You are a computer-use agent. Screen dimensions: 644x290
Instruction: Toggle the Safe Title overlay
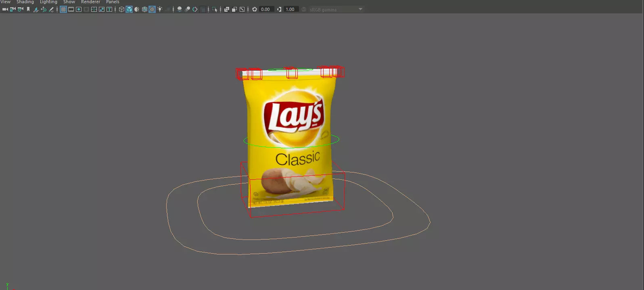[x=109, y=9]
